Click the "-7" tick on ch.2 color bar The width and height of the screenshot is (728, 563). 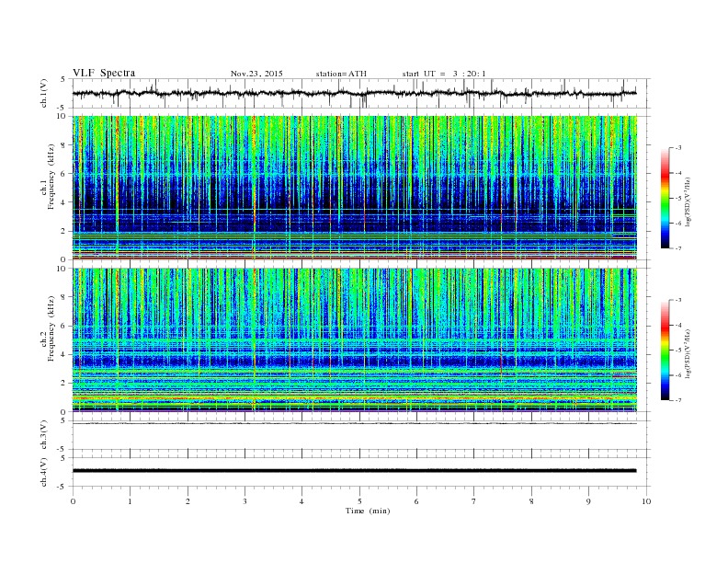[x=677, y=400]
